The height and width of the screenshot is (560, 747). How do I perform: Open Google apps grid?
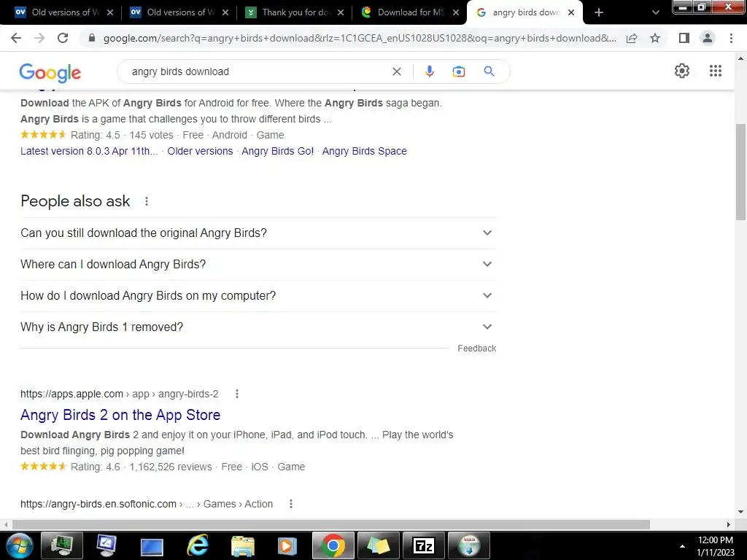click(x=716, y=71)
